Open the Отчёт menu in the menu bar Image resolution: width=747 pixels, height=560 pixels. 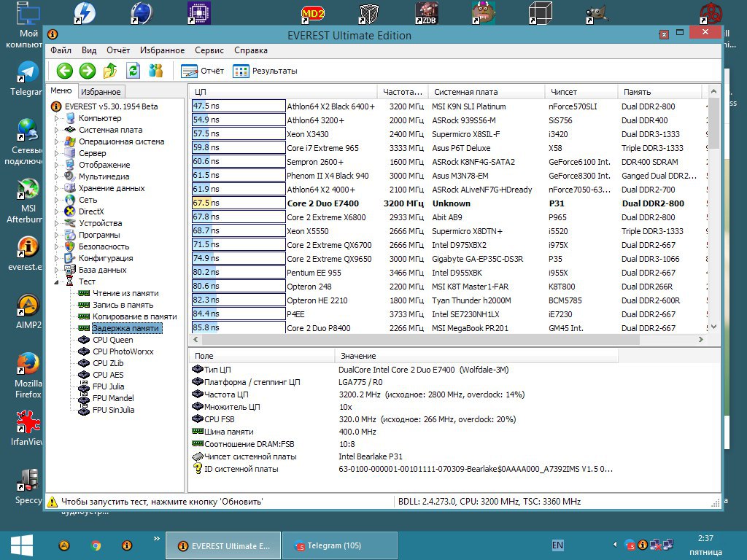click(118, 50)
